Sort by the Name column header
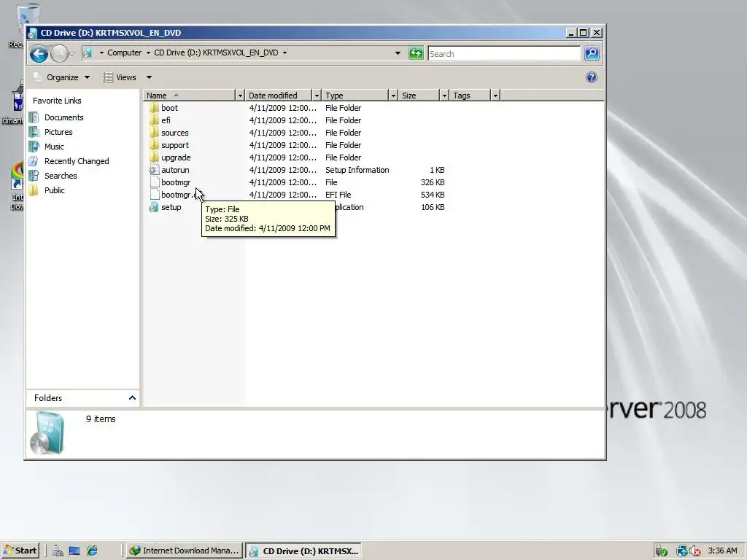 point(190,96)
